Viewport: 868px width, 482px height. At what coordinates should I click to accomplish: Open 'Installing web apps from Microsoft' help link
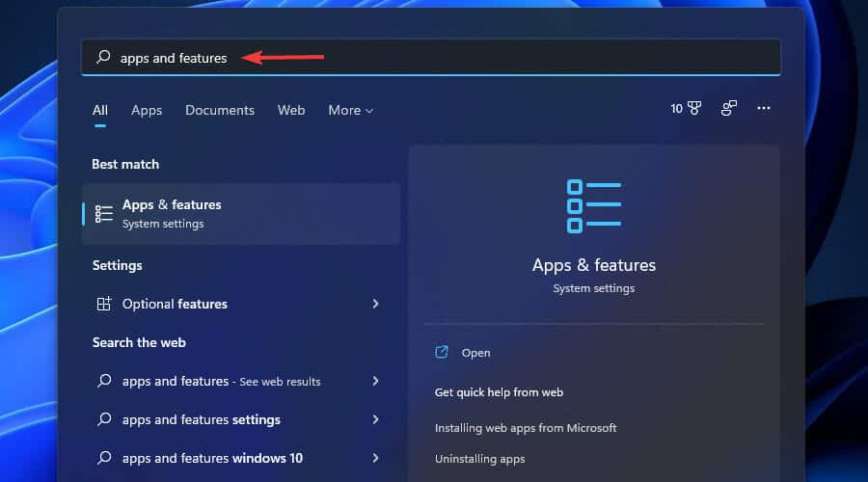(526, 428)
